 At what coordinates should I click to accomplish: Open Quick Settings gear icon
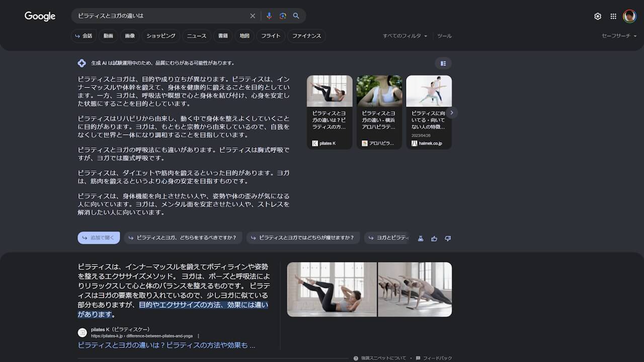(x=598, y=16)
